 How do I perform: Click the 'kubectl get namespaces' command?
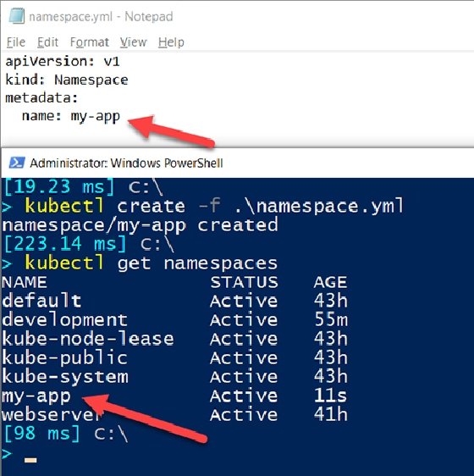pyautogui.click(x=152, y=263)
